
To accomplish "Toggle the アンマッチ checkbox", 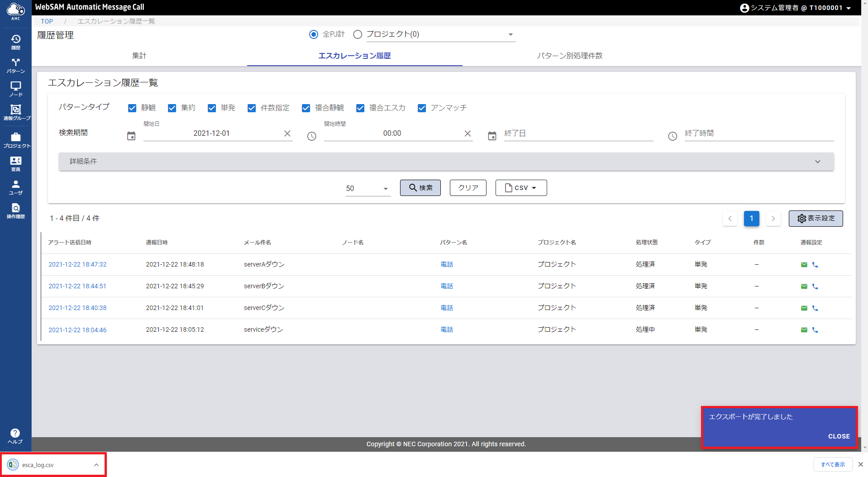I will pos(422,108).
